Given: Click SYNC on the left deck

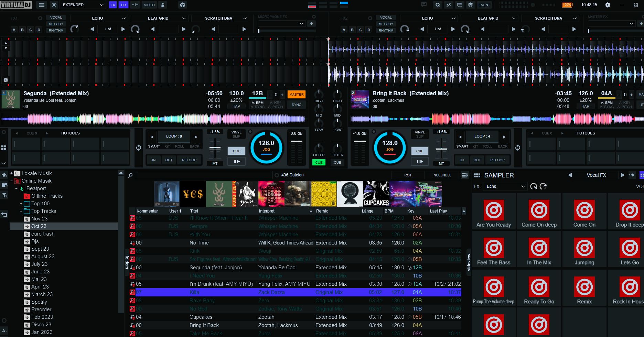Looking at the screenshot, I should click(296, 105).
